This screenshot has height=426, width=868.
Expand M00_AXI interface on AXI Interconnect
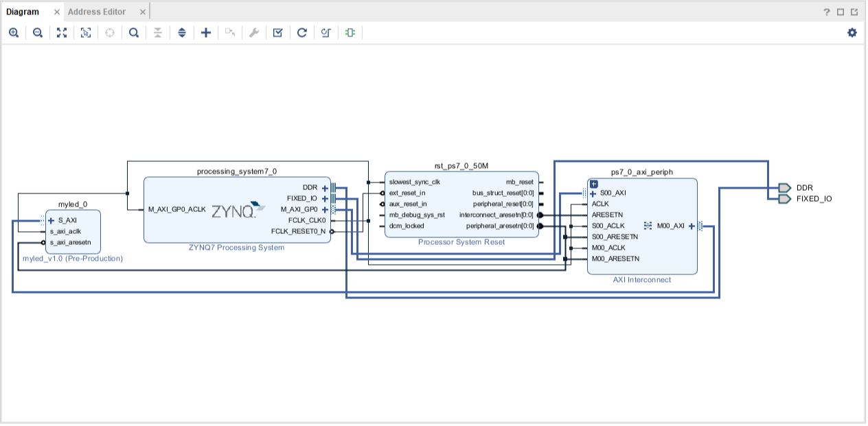692,226
